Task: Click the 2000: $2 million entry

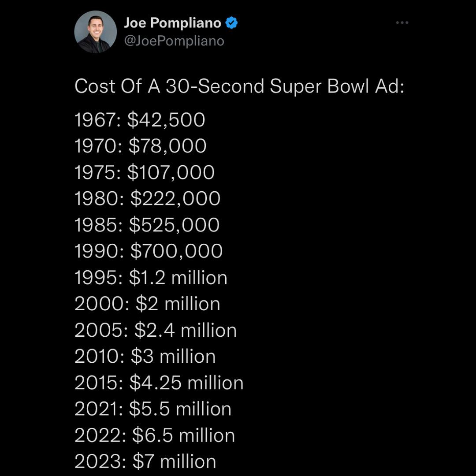Action: pyautogui.click(x=147, y=304)
